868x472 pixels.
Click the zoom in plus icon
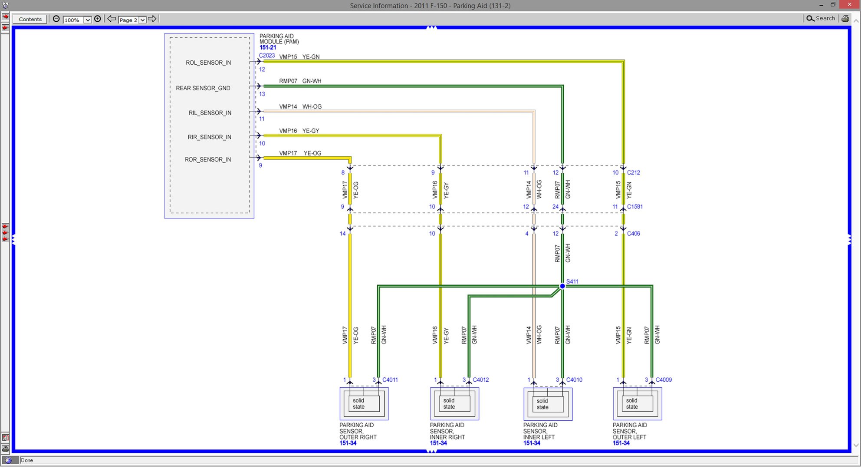(x=98, y=19)
